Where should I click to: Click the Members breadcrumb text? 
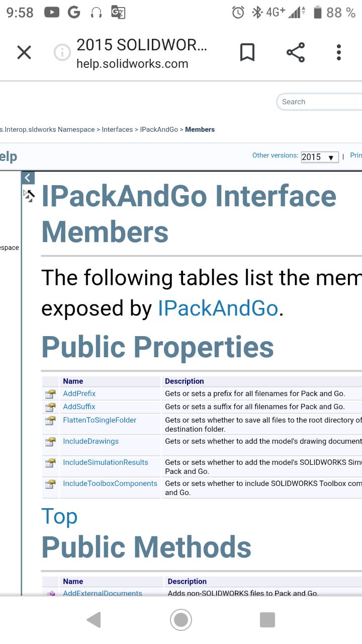pos(200,129)
